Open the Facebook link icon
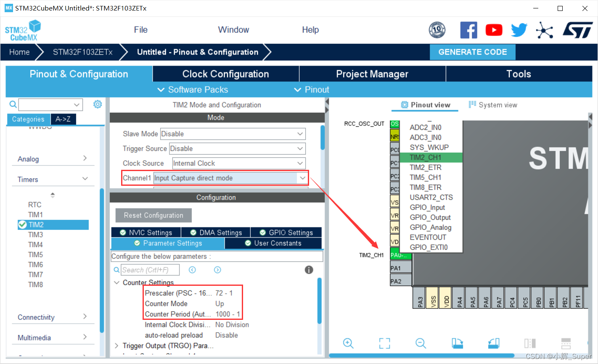598x364 pixels. [x=468, y=30]
